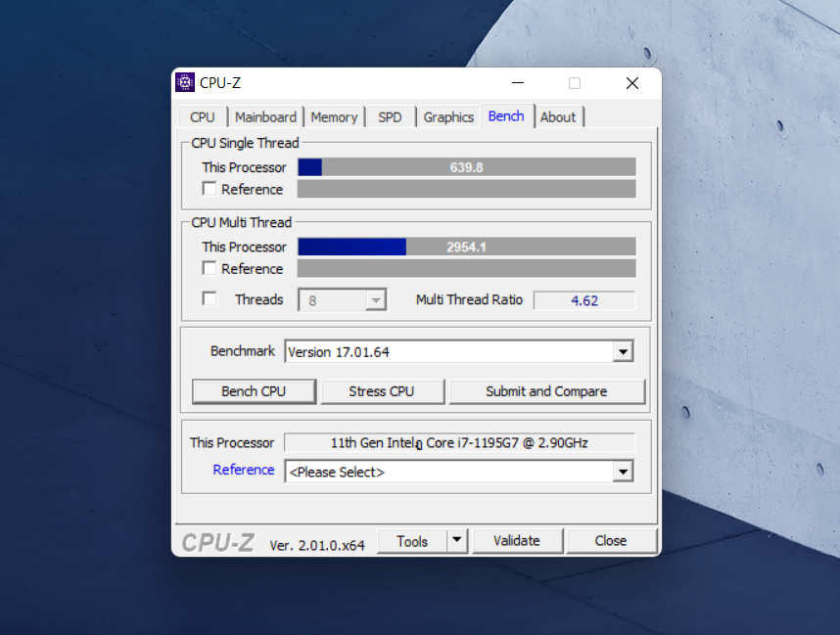
Task: Switch to the CPU tab
Action: click(202, 117)
